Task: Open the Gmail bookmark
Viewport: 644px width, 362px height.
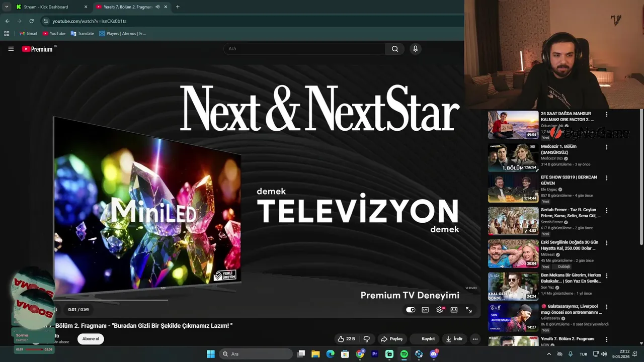Action: [x=28, y=33]
